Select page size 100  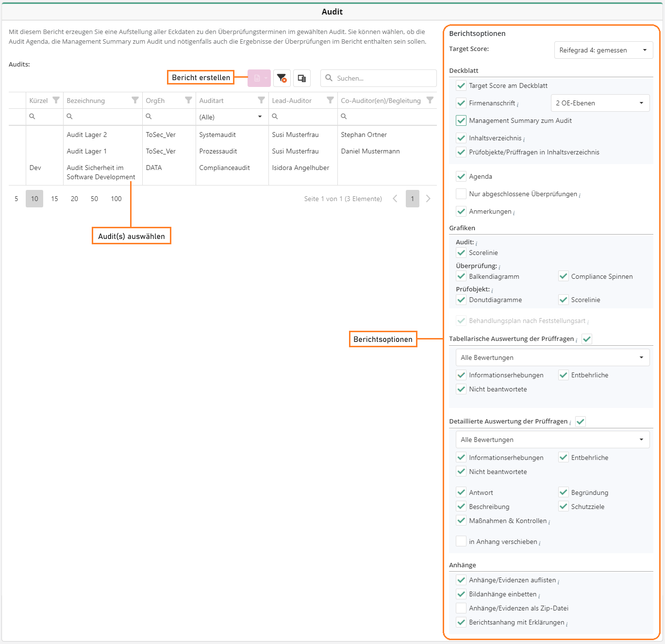(116, 199)
